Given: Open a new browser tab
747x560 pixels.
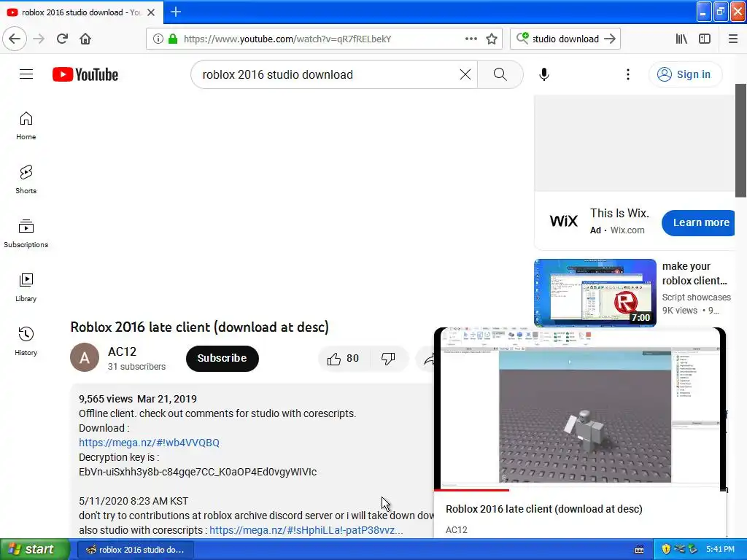Looking at the screenshot, I should click(x=176, y=12).
